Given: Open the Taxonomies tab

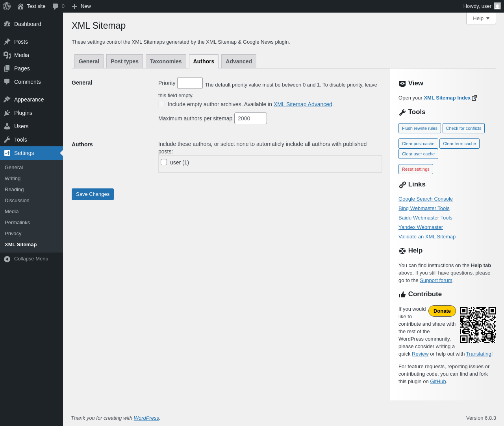Looking at the screenshot, I should [166, 61].
